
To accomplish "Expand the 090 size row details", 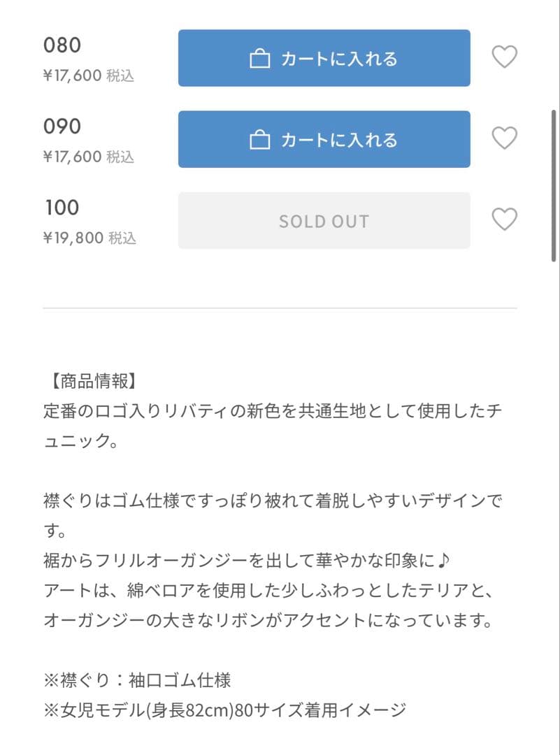I will click(x=62, y=127).
